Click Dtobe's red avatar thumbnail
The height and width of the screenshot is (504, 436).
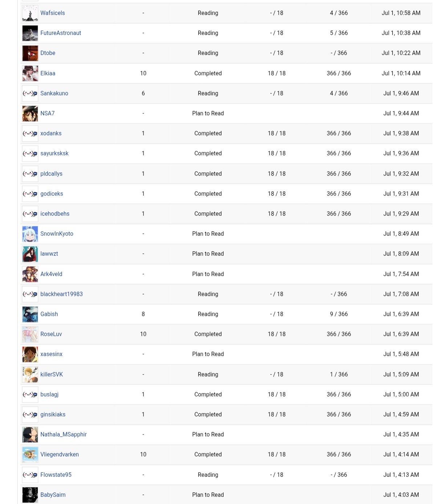pyautogui.click(x=30, y=53)
